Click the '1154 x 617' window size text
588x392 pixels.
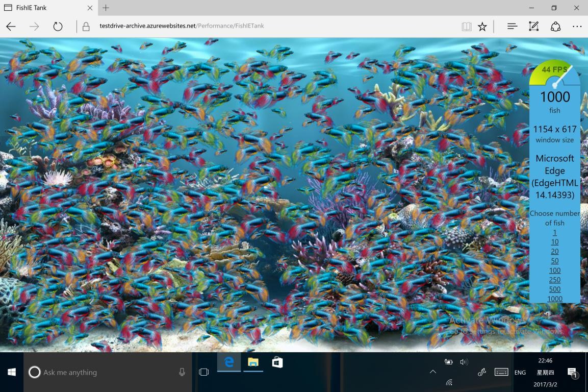click(x=555, y=129)
